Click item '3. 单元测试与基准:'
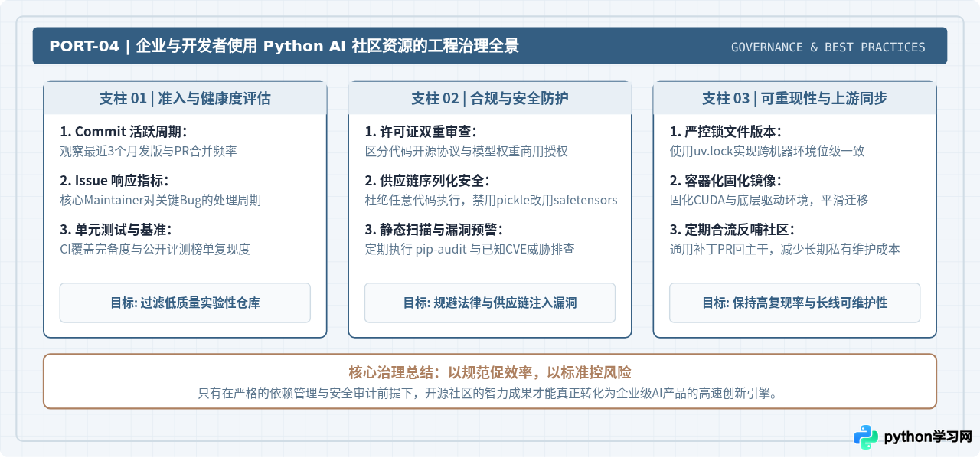This screenshot has height=458, width=980. point(116,230)
